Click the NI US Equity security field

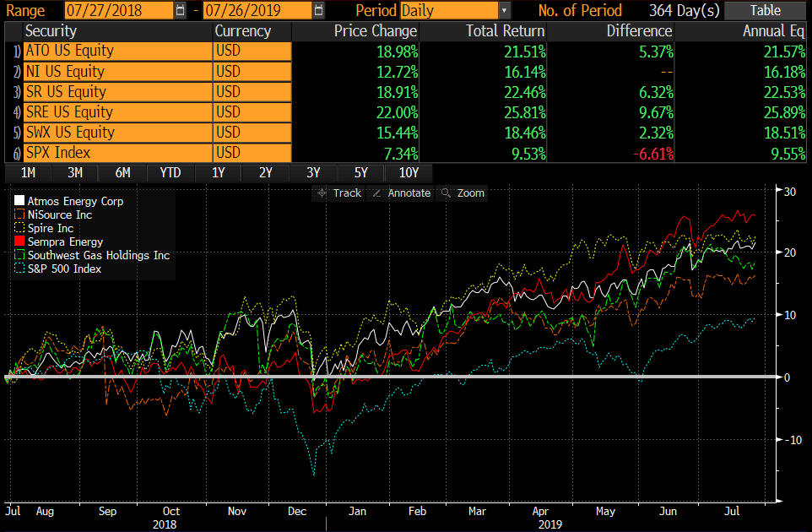[x=118, y=71]
